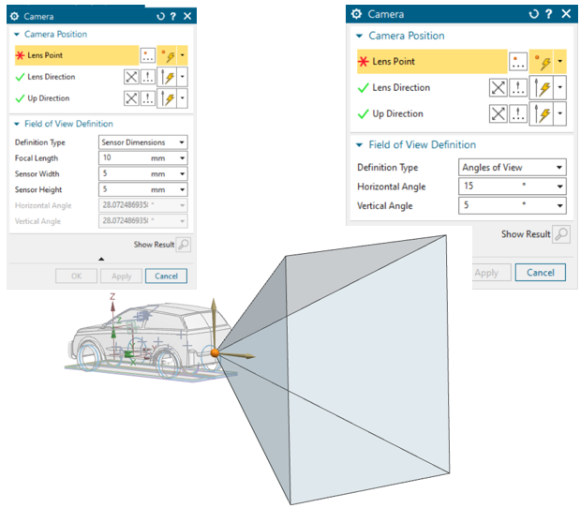The image size is (580, 508).
Task: Click Cancel in right Camera dialog
Action: pyautogui.click(x=540, y=273)
